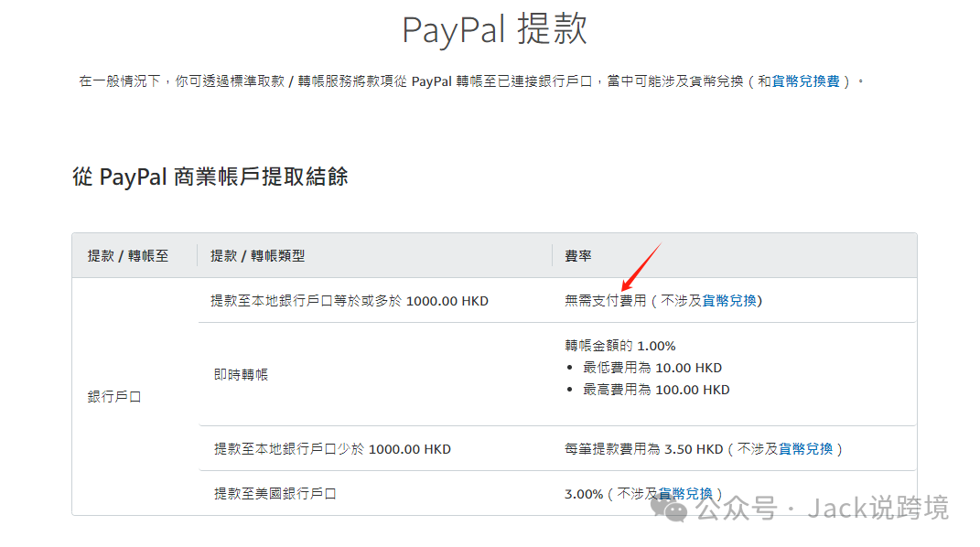This screenshot has height=547, width=980.
Task: Click the Jack说跨境 watermark text
Action: coord(878,509)
